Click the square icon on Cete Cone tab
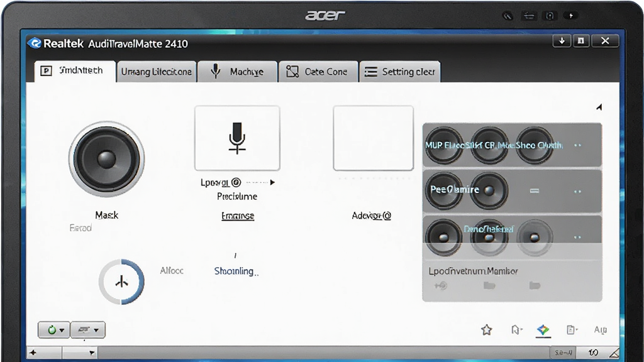644x362 pixels. (292, 72)
